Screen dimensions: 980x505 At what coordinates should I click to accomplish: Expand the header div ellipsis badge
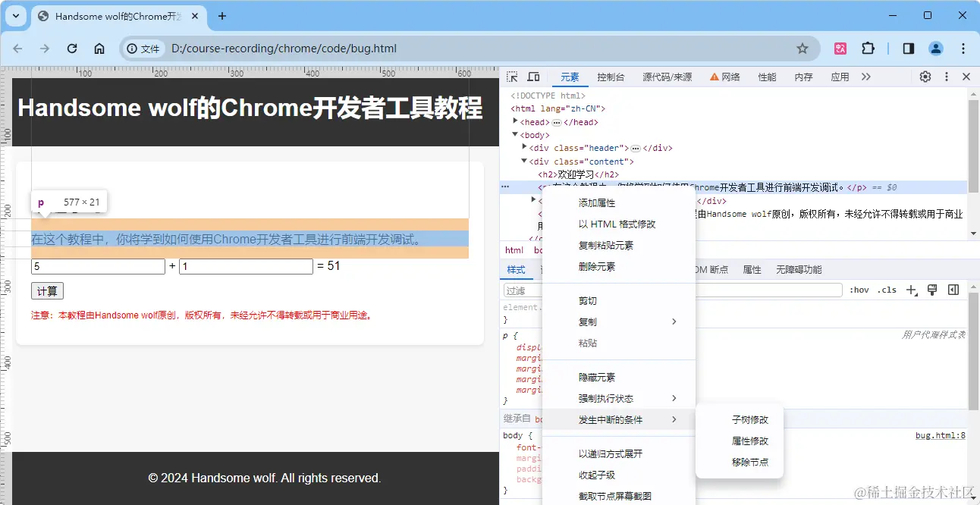[636, 148]
